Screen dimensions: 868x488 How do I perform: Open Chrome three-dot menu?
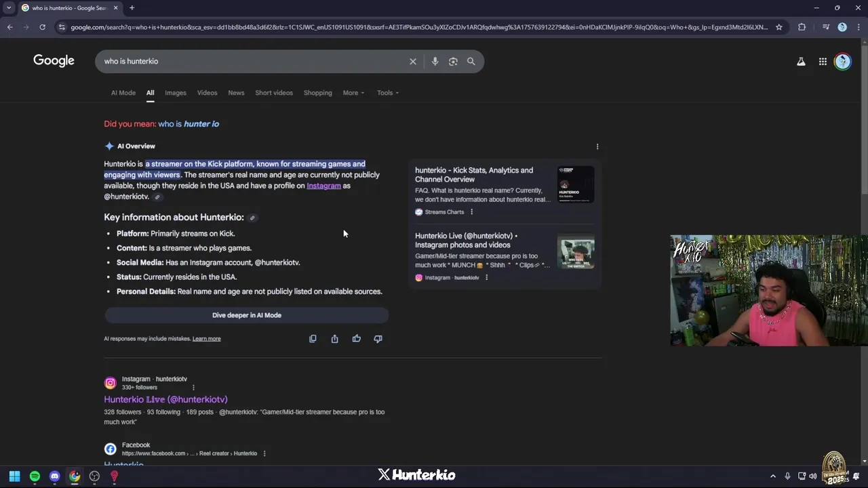pos(858,27)
